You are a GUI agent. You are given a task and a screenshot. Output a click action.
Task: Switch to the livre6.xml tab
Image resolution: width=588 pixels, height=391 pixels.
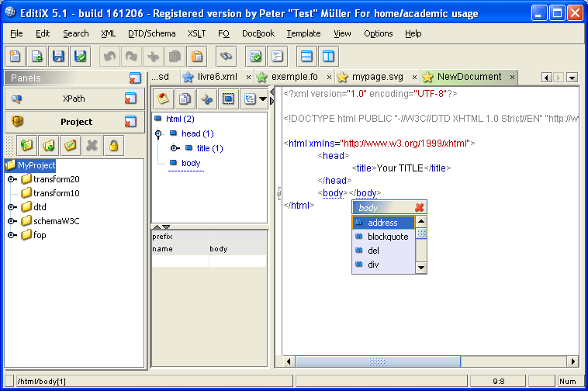(x=217, y=77)
